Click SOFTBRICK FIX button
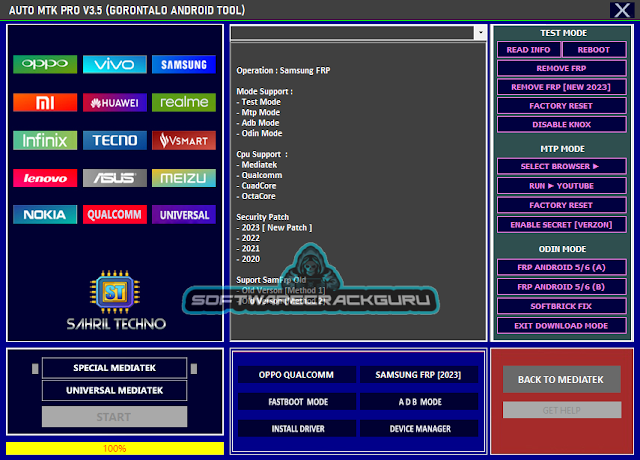This screenshot has height=460, width=640. [x=562, y=306]
